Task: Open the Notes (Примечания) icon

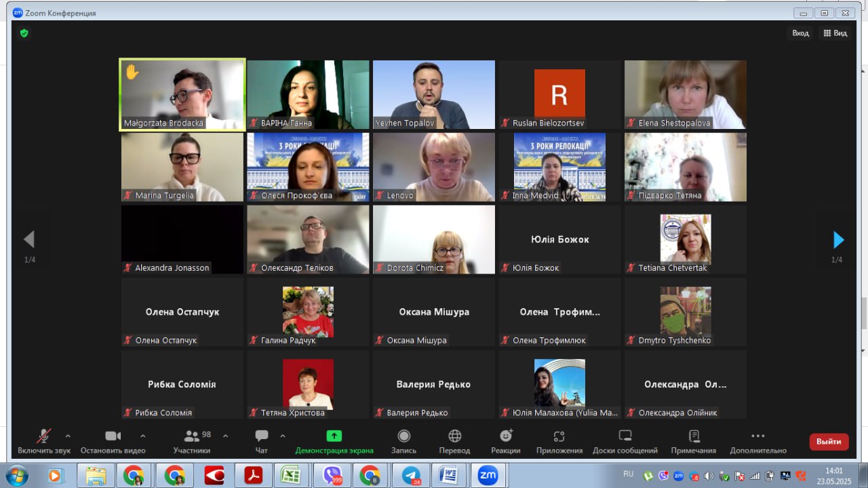Action: pos(693,436)
